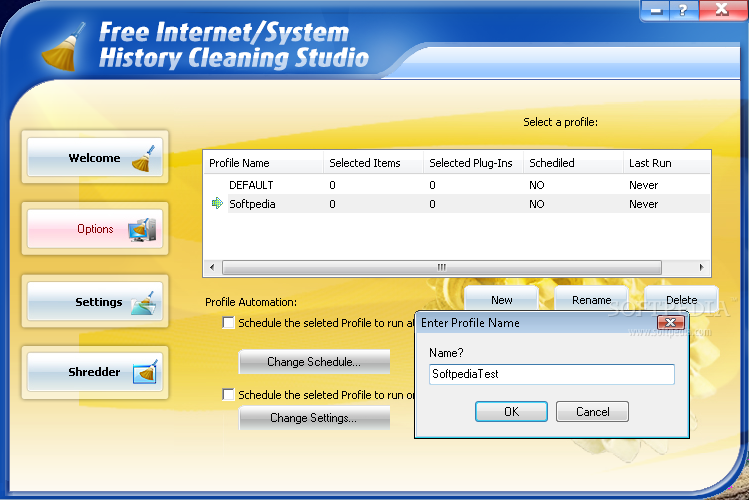Open the Shredder section
749x500 pixels.
[95, 372]
